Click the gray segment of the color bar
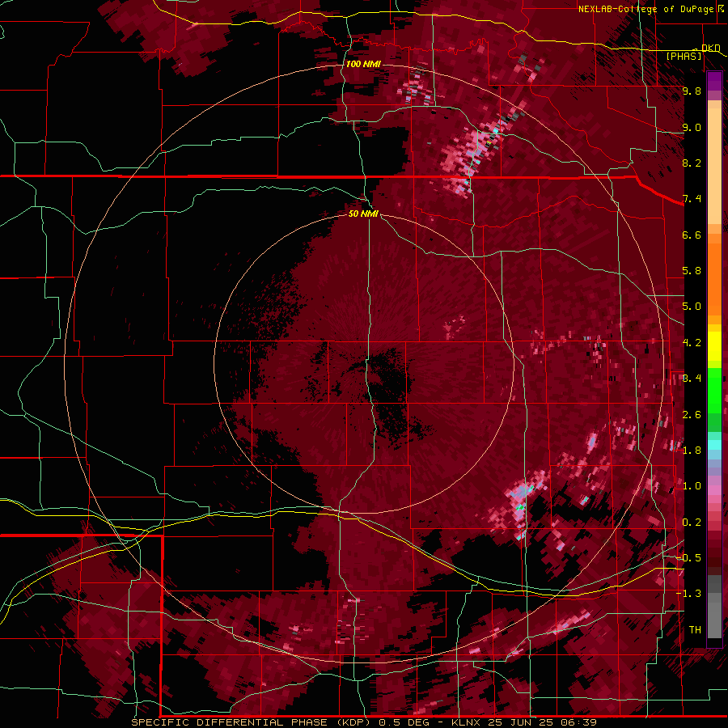The image size is (728, 728). point(714,607)
